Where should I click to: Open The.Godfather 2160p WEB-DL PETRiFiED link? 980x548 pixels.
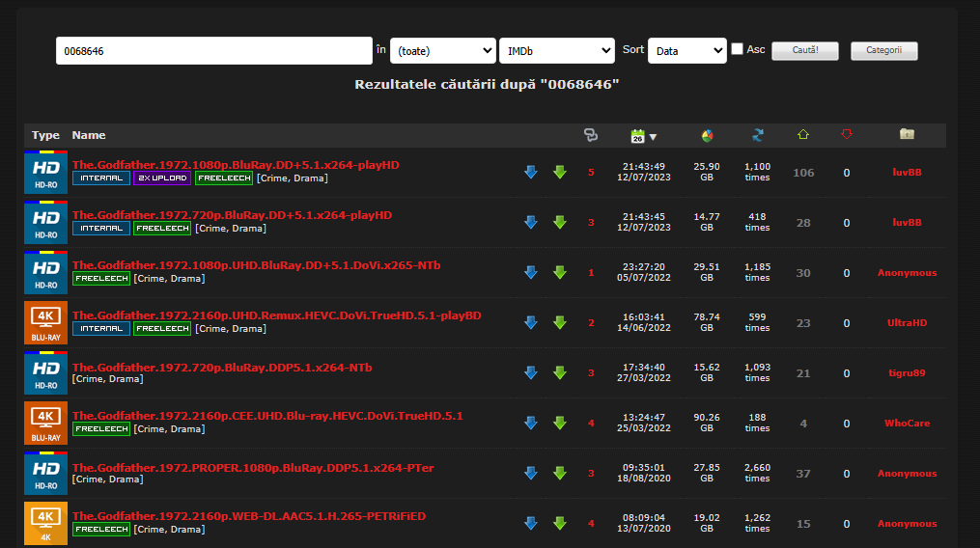point(249,516)
